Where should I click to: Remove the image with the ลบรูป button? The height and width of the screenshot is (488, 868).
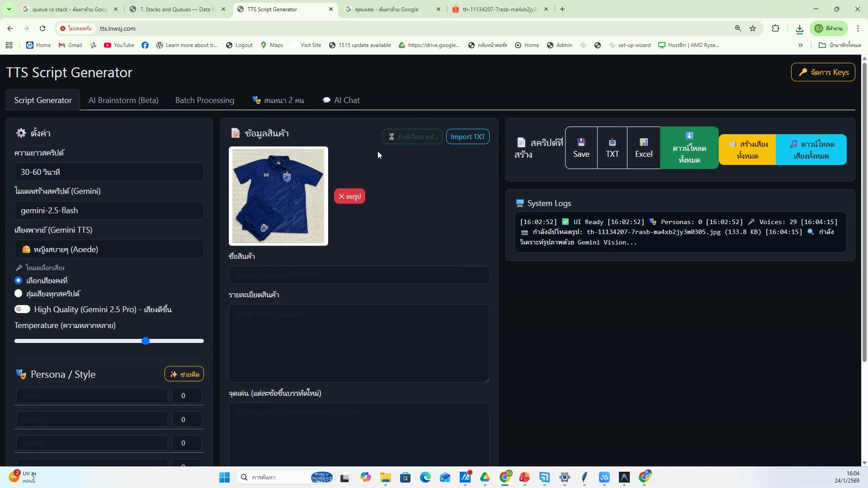pyautogui.click(x=349, y=197)
